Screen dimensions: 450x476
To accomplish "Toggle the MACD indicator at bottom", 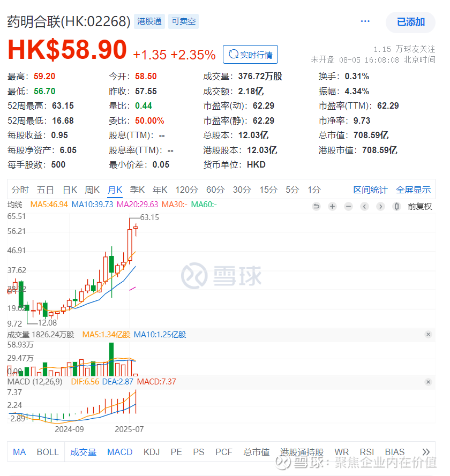I will click(x=119, y=452).
